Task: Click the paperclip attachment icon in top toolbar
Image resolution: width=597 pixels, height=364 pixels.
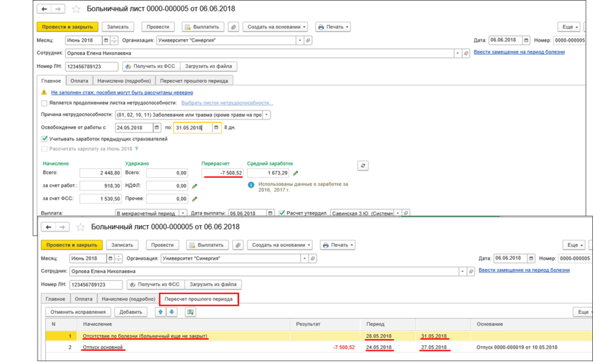Action: (x=234, y=27)
